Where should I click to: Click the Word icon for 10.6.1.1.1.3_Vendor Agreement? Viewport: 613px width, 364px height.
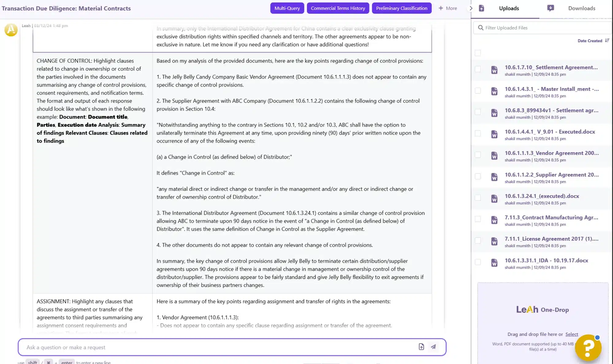click(494, 156)
